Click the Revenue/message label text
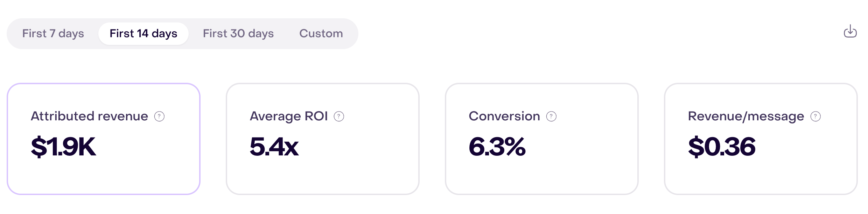The height and width of the screenshot is (214, 868). click(746, 116)
